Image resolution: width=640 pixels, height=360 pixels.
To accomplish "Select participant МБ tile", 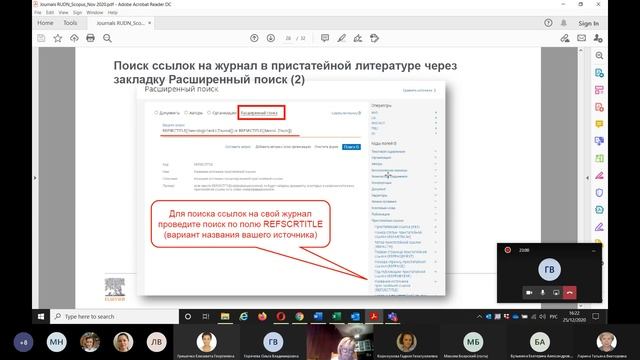I will click(x=473, y=342).
